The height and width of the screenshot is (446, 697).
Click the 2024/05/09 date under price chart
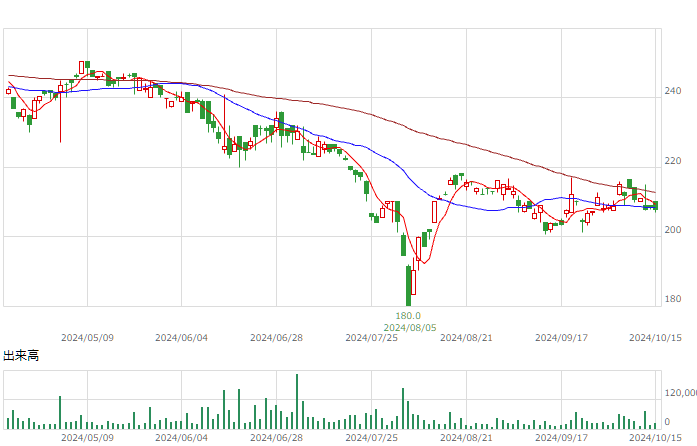pyautogui.click(x=87, y=338)
